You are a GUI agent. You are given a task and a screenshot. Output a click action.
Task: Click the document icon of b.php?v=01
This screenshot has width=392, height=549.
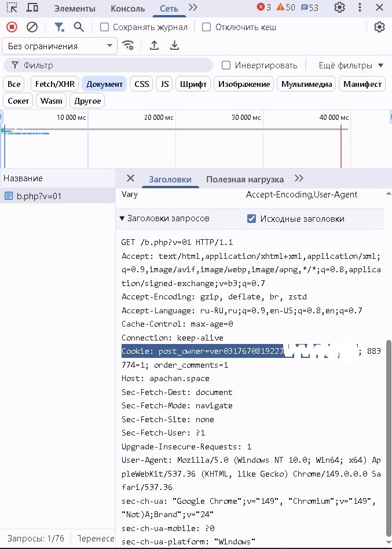click(9, 196)
